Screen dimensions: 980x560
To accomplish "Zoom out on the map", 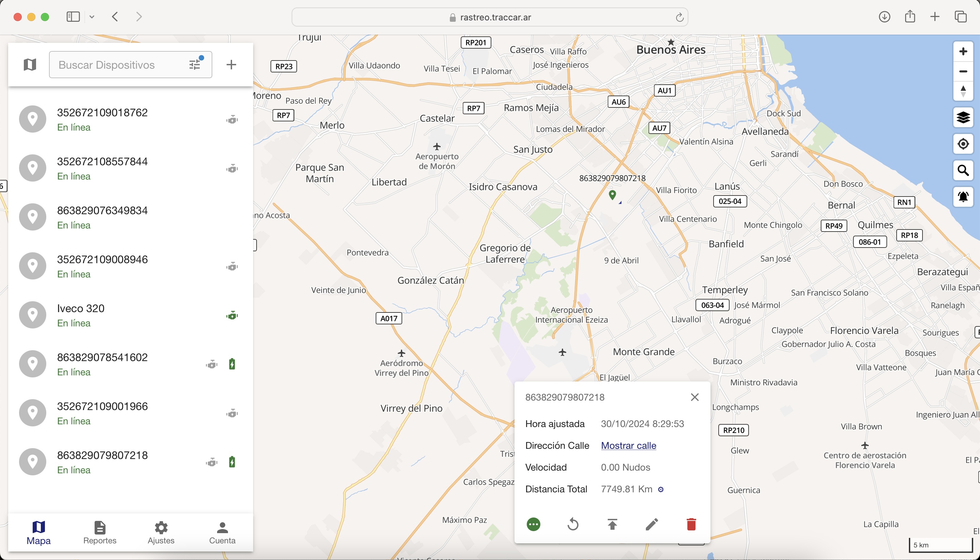I will click(963, 71).
